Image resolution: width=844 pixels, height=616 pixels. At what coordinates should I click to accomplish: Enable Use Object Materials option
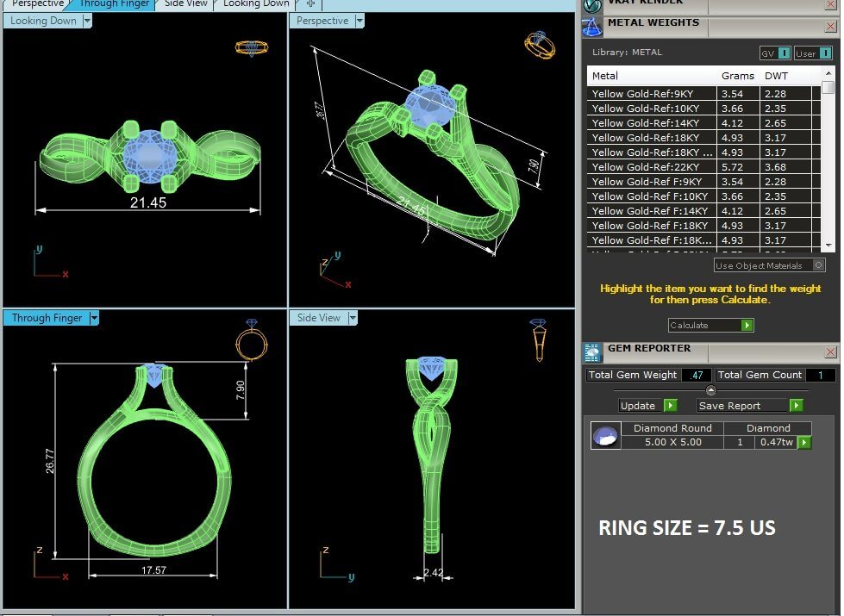[818, 265]
